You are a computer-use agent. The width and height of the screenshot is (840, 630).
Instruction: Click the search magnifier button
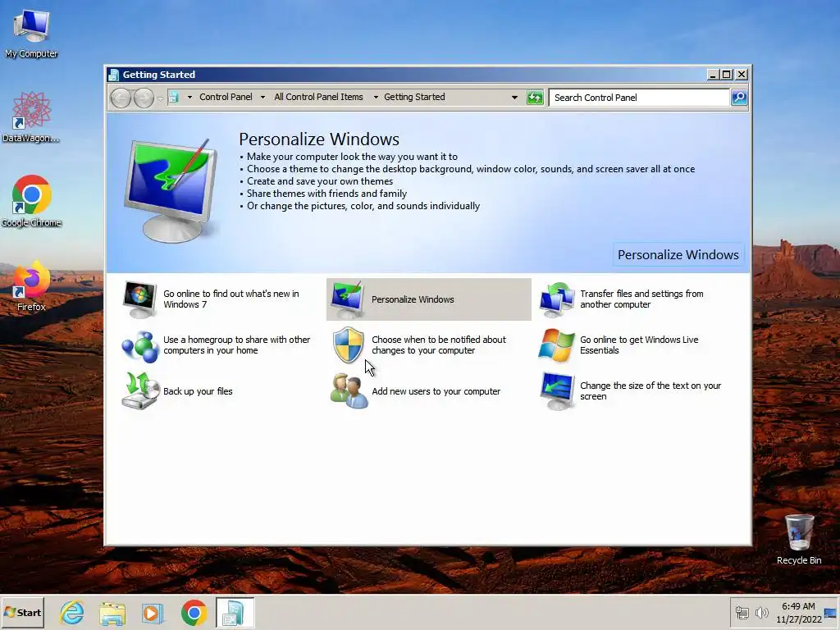[739, 98]
